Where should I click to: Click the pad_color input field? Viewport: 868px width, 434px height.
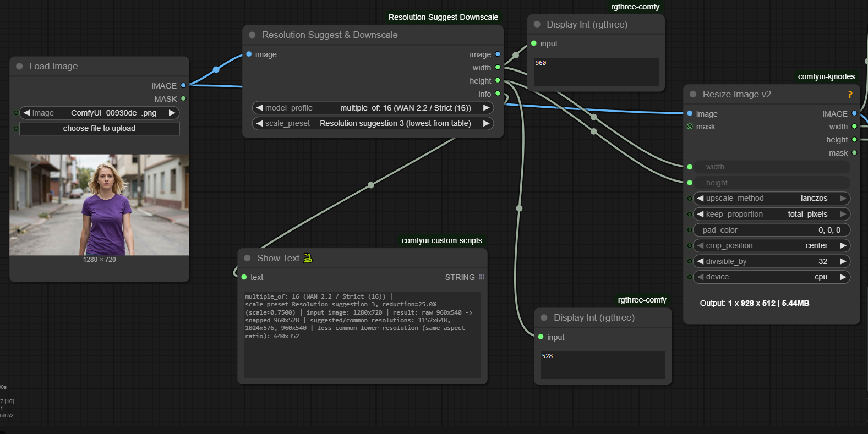click(771, 230)
